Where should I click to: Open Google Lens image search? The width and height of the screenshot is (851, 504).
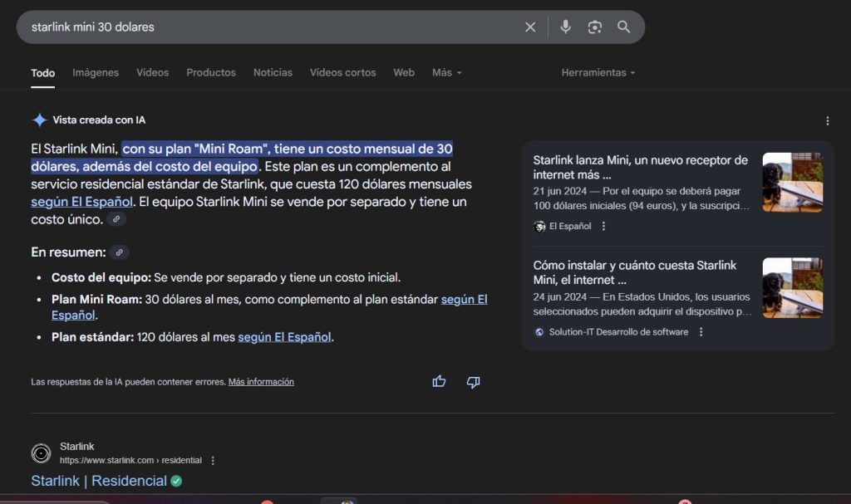pos(595,27)
